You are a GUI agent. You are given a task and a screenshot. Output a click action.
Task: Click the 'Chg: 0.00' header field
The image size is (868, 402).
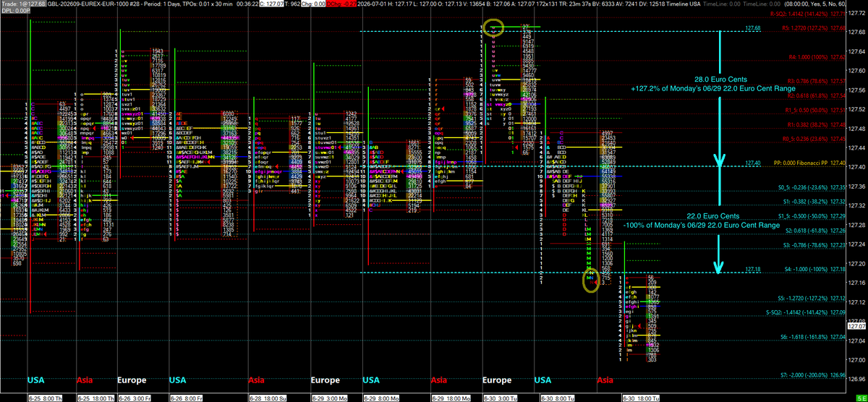[x=313, y=4]
